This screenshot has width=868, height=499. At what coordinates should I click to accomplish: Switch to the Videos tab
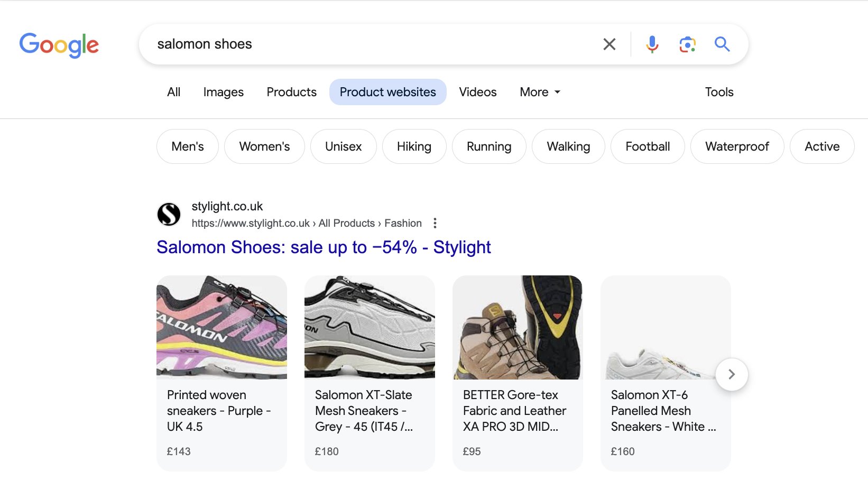click(x=478, y=92)
